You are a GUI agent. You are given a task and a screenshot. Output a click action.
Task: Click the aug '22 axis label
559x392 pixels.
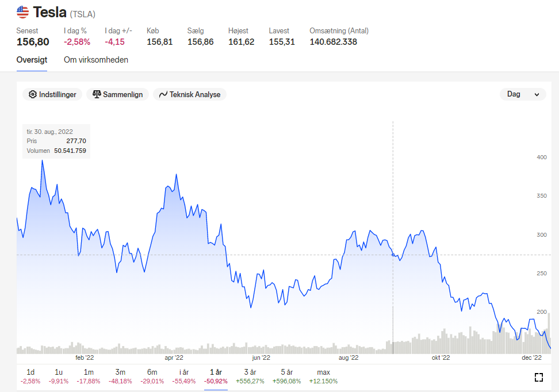(349, 358)
